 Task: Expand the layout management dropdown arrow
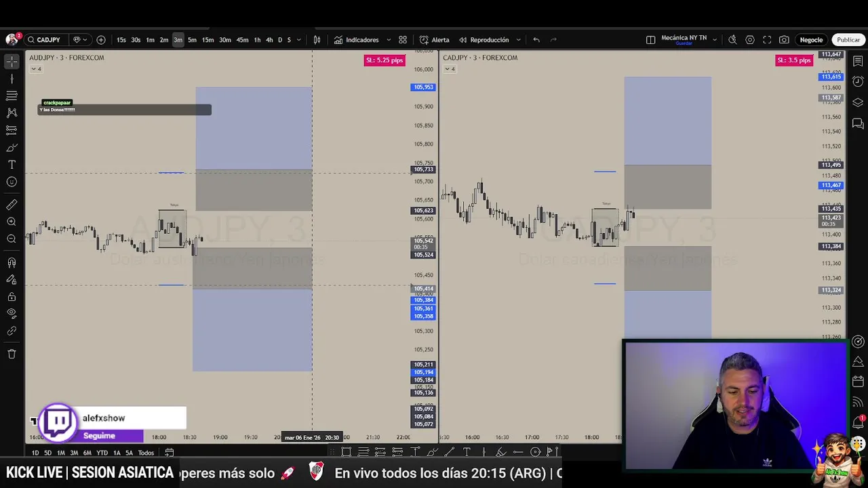(715, 40)
